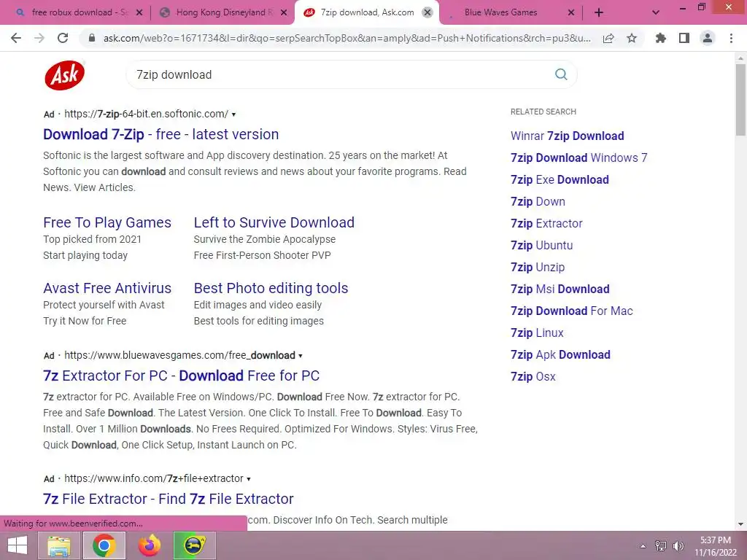The image size is (747, 560).
Task: Click related search '7zip Download For Mac'
Action: [572, 311]
